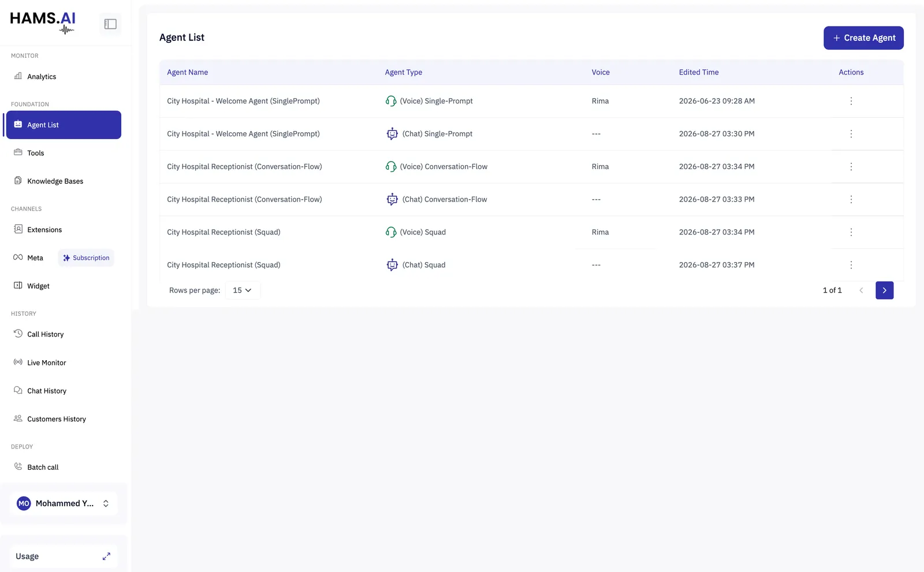Click the headset icon for Voice Single-Prompt
The image size is (924, 572).
pos(391,101)
